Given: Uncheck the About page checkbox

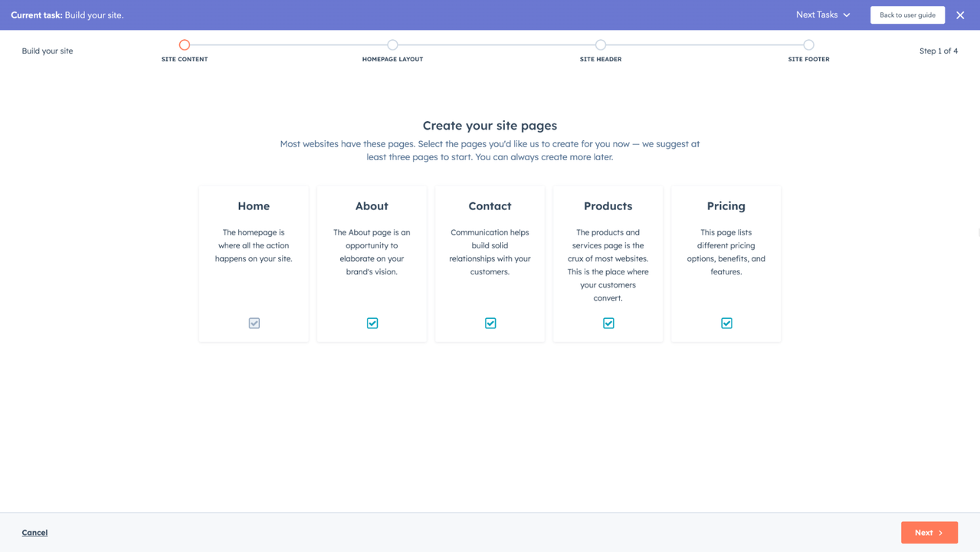Looking at the screenshot, I should tap(372, 324).
